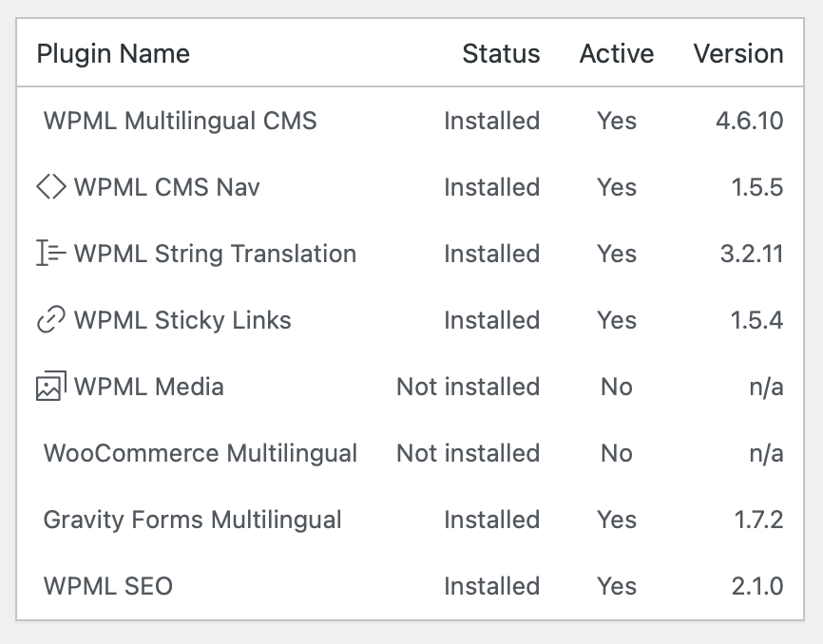Screen dimensions: 823x644
Task: Click the WooCommerce Multilingual plugin name
Action: [x=201, y=454]
